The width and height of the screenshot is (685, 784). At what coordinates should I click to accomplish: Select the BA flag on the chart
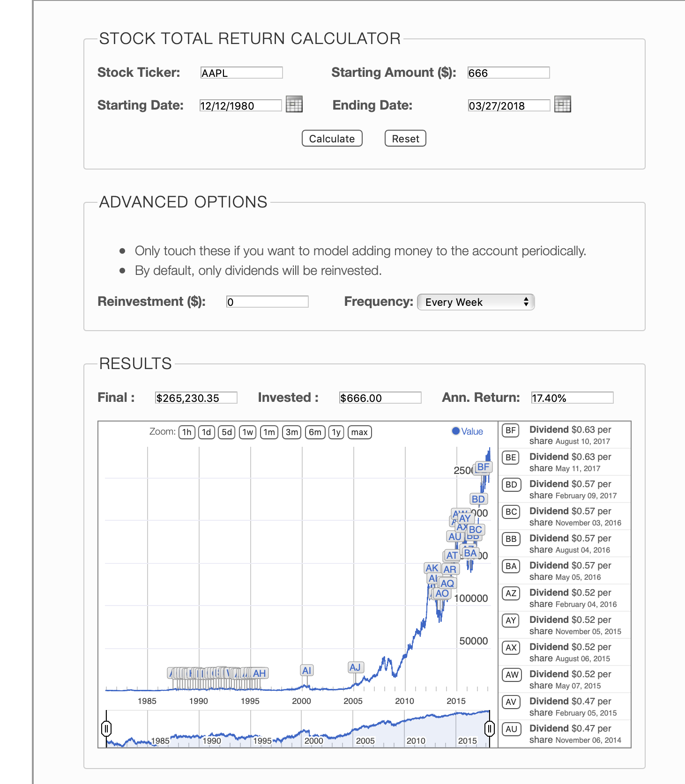[x=470, y=553]
